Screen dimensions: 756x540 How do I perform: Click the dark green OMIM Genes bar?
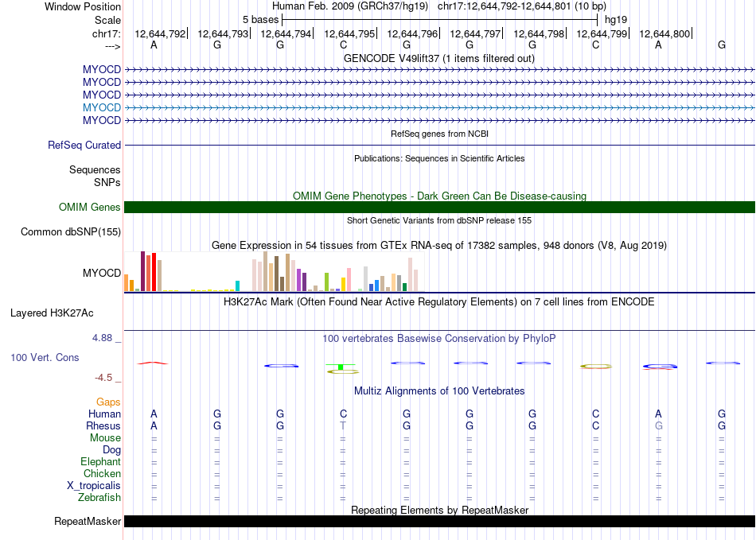(439, 208)
